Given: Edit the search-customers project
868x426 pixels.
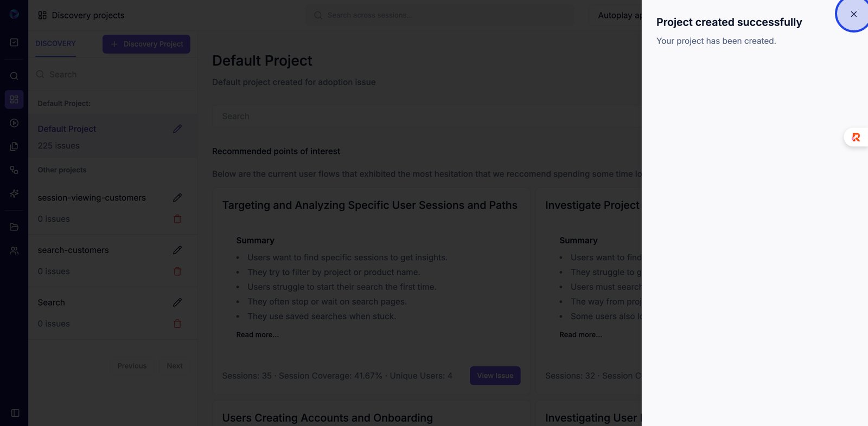Looking at the screenshot, I should (x=177, y=250).
